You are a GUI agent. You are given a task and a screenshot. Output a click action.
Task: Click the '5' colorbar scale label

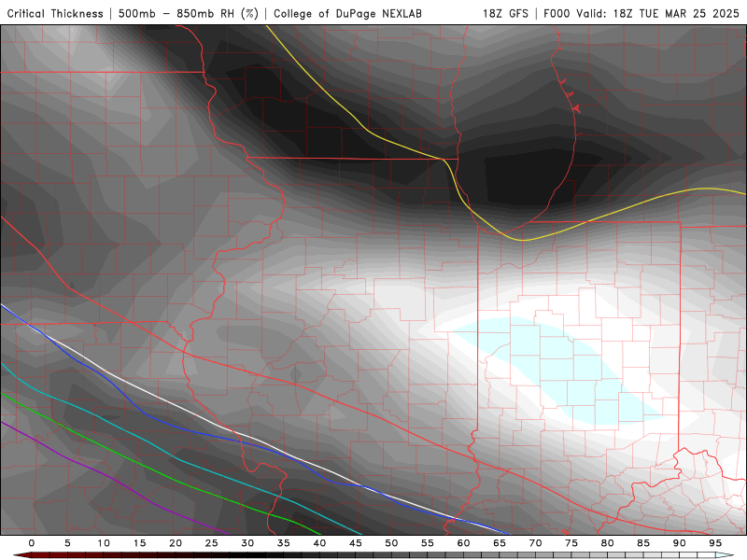click(x=67, y=543)
